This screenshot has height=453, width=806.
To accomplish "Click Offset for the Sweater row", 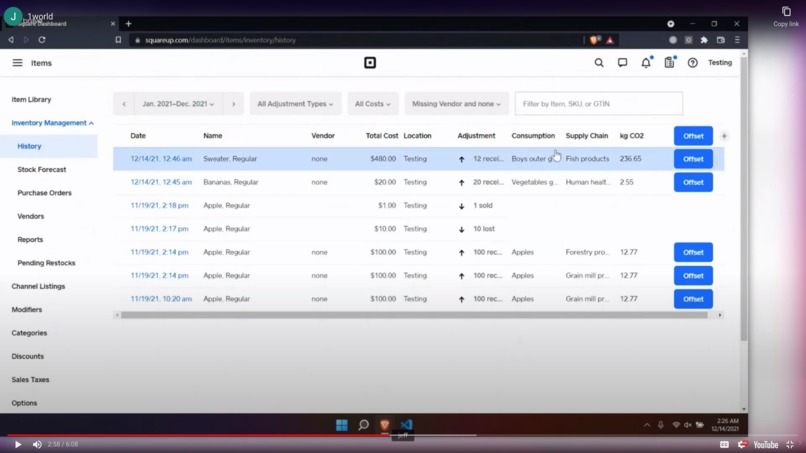I will (x=693, y=159).
